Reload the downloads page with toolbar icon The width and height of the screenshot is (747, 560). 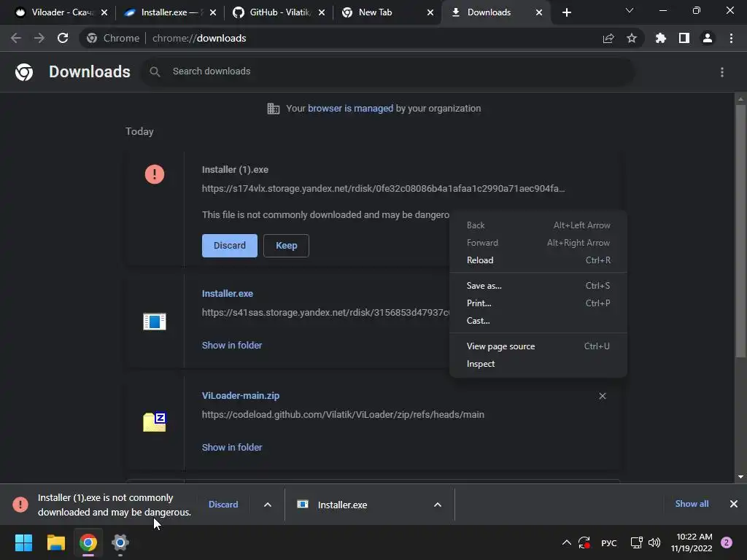[x=63, y=38]
